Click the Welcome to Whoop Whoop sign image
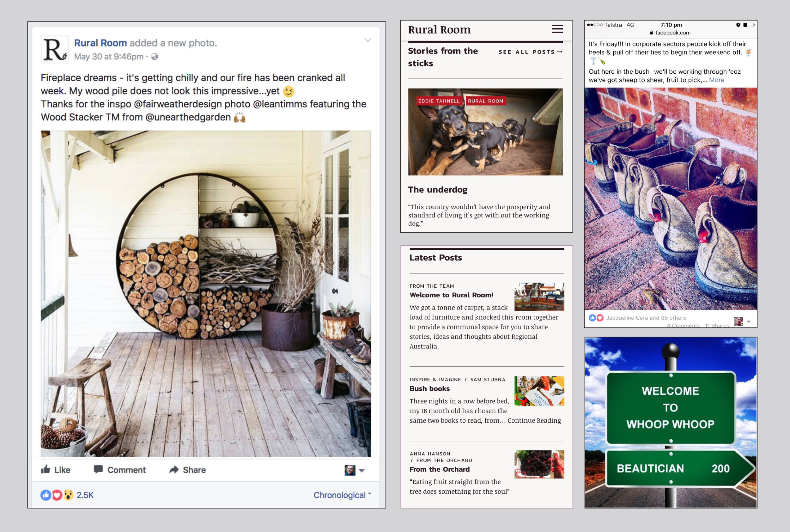Image resolution: width=790 pixels, height=532 pixels. (671, 422)
